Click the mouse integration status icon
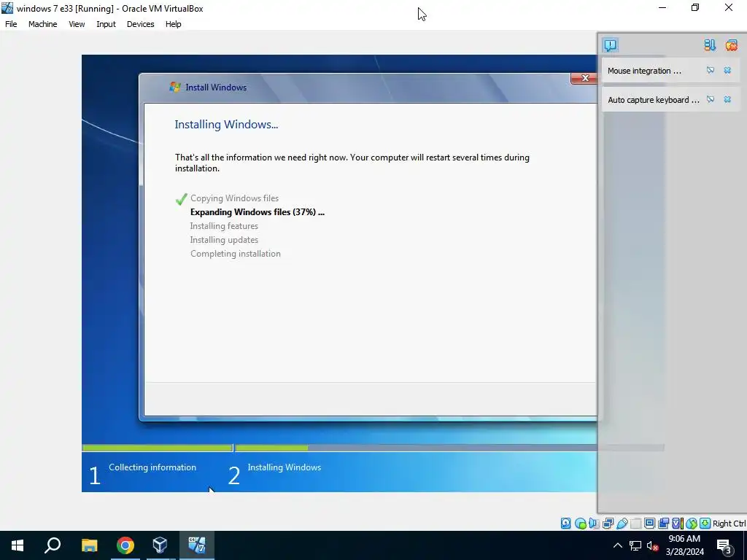Image resolution: width=747 pixels, height=560 pixels. coord(692,524)
